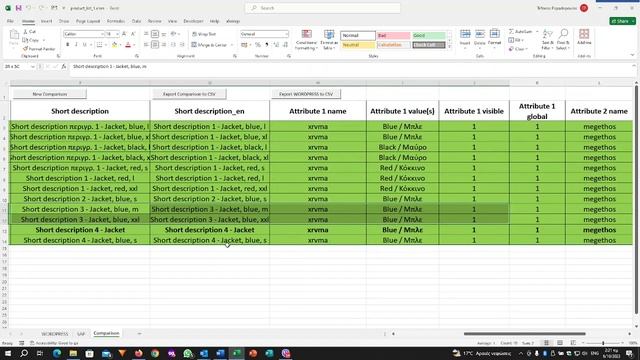Switch to the Page Layout ribbon tab

click(x=88, y=21)
